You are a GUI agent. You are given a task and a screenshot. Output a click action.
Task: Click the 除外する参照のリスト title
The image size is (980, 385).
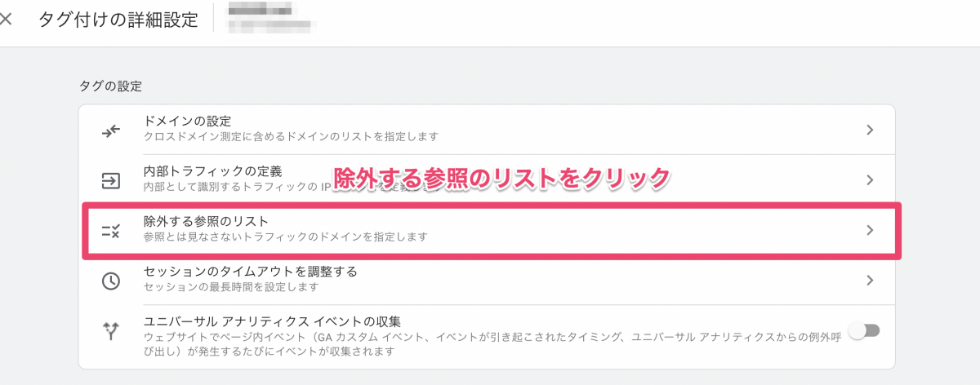206,221
